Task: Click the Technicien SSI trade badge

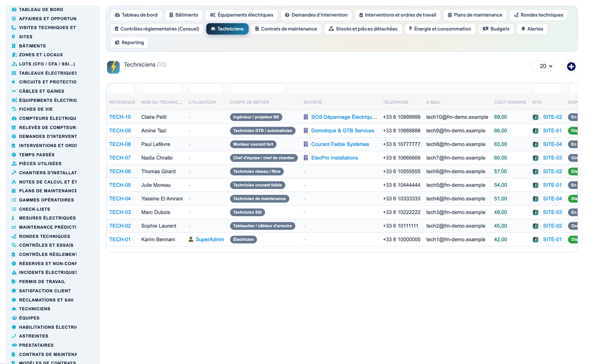Action: [247, 212]
